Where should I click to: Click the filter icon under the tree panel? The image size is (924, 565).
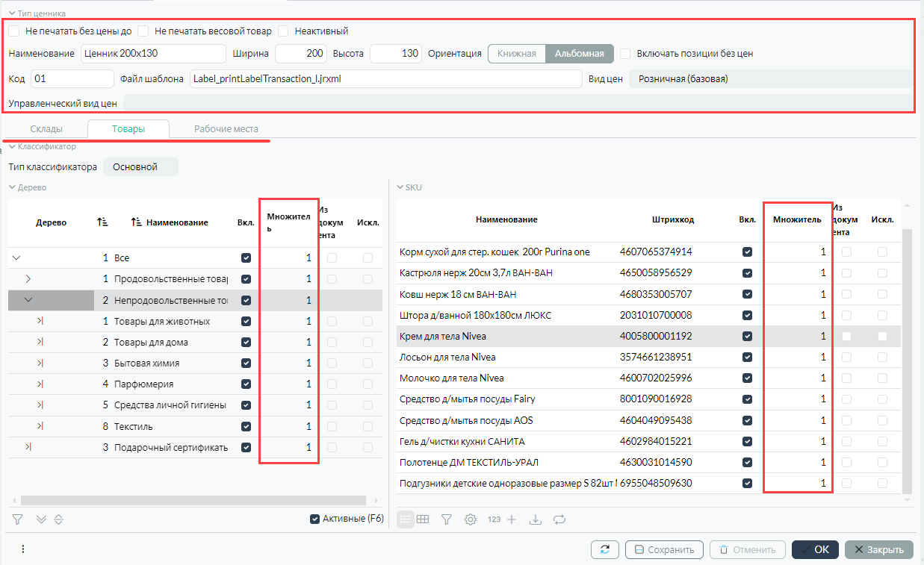[18, 519]
